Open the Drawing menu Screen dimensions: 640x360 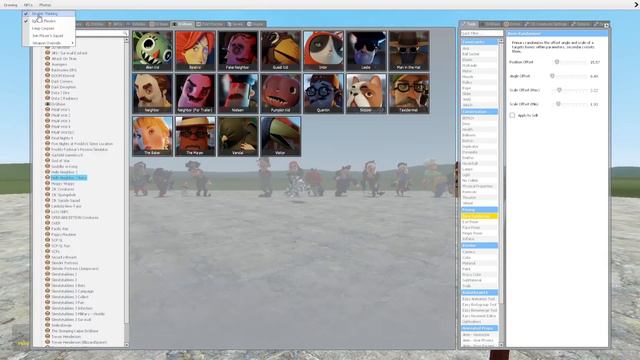(x=11, y=5)
